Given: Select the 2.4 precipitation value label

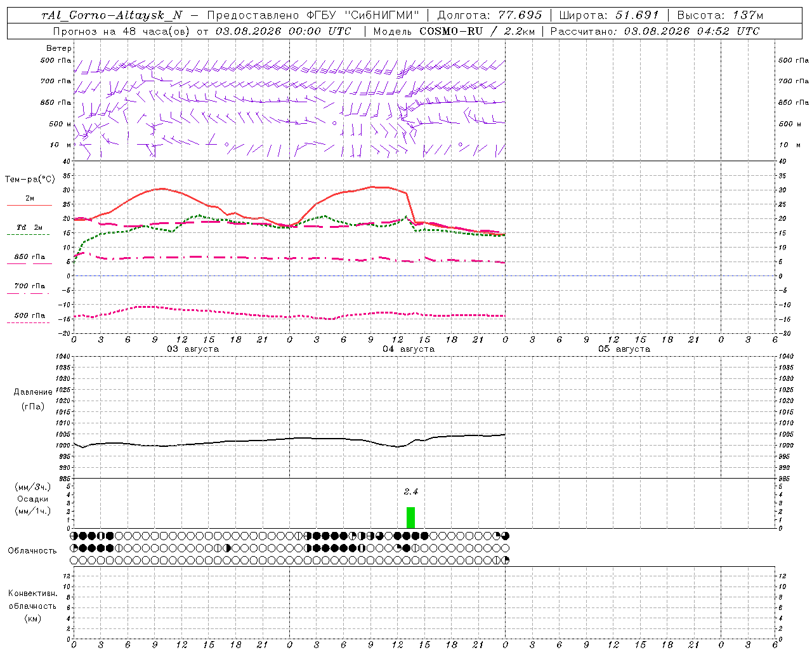Looking at the screenshot, I should coord(411,492).
